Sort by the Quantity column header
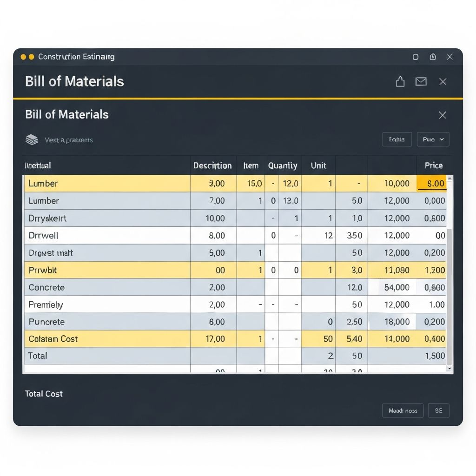The height and width of the screenshot is (476, 476). 282,165
